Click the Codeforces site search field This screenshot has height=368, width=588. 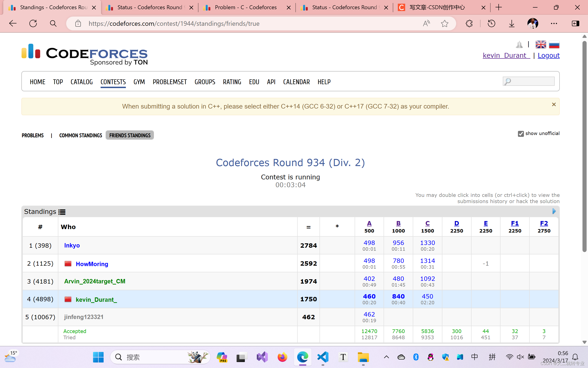529,81
